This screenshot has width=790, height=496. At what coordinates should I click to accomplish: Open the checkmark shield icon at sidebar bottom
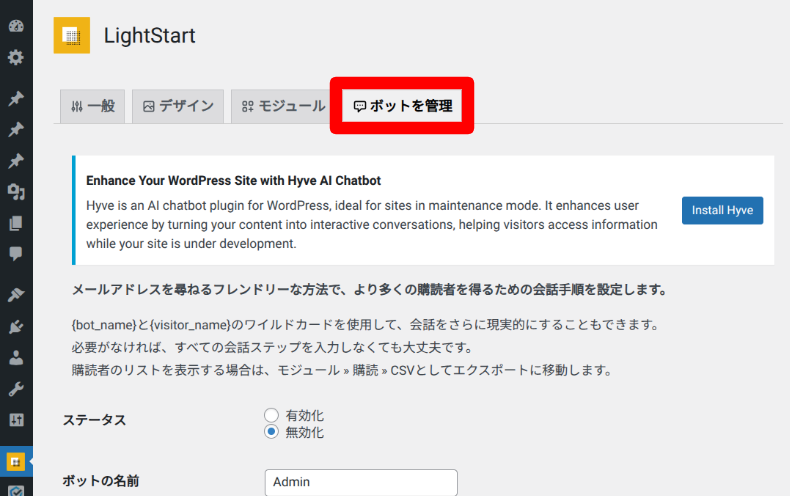coord(16,491)
